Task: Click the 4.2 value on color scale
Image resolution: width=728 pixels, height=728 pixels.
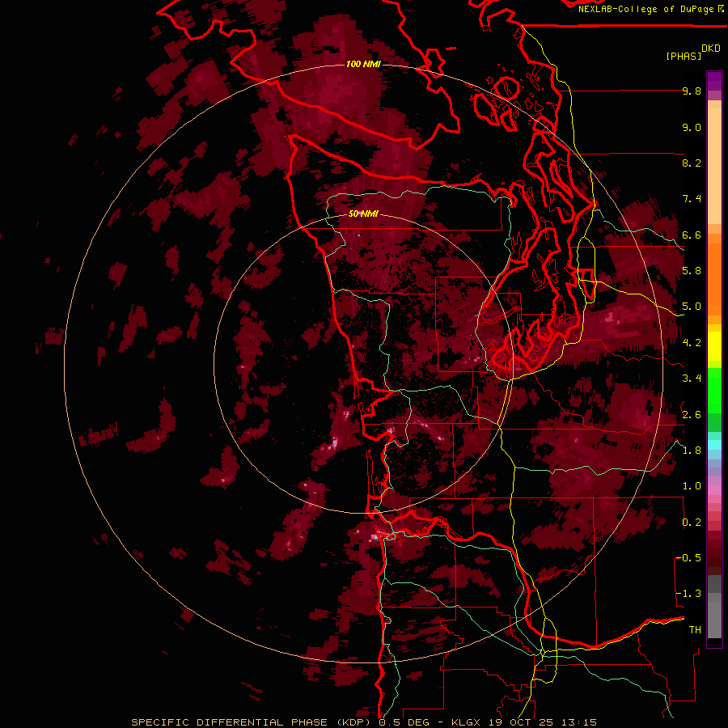Action: click(692, 343)
